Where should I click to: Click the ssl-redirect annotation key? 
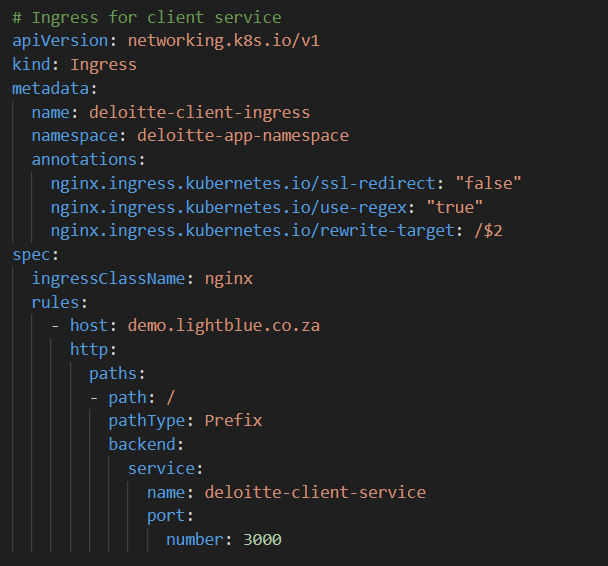[x=243, y=184]
